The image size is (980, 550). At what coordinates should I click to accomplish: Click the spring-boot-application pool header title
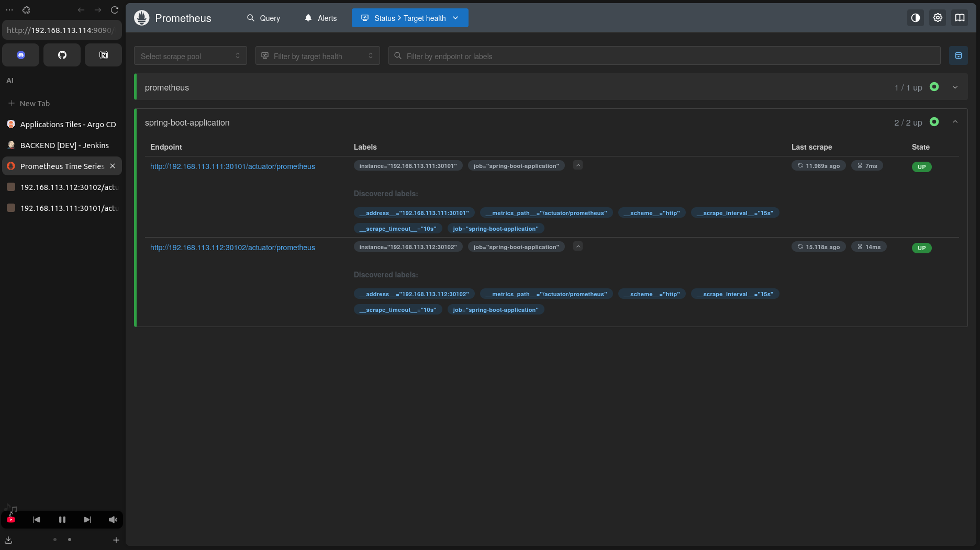pyautogui.click(x=187, y=122)
